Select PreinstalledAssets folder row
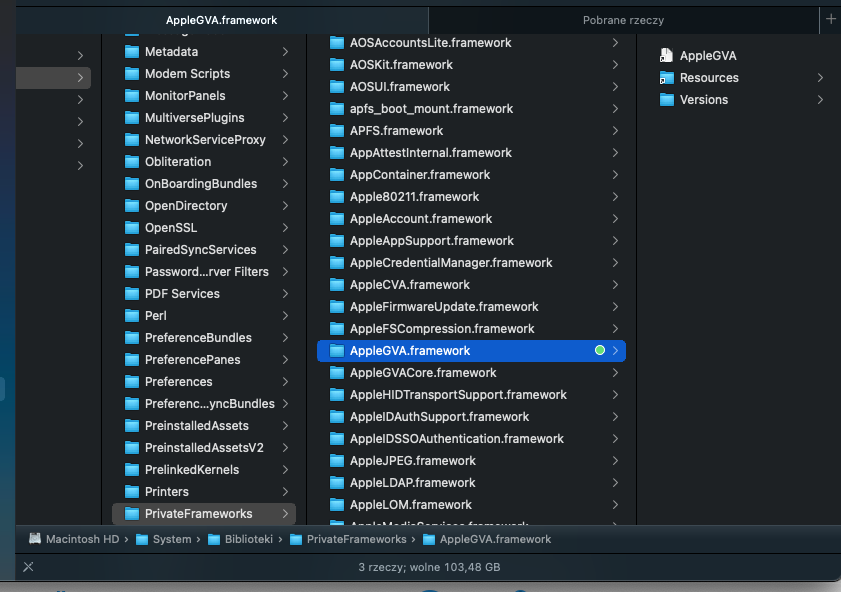The width and height of the screenshot is (841, 592). pyautogui.click(x=204, y=425)
